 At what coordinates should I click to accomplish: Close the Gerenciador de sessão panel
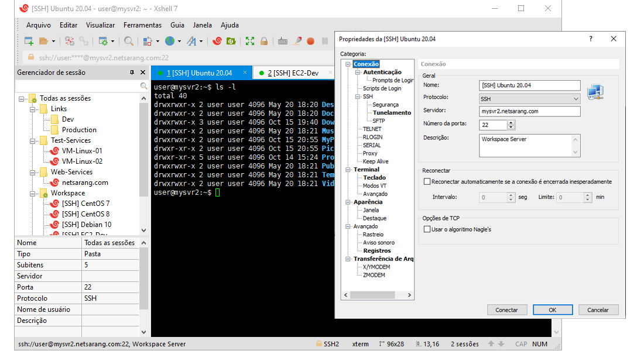pyautogui.click(x=143, y=73)
